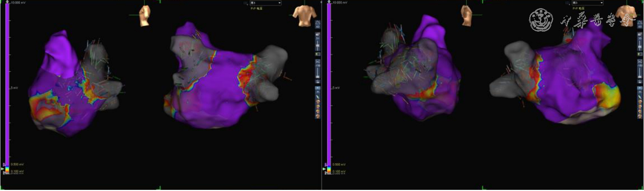
Task: Click the 0.500 mV upper threshold marker on left color bar
Action: (x=4, y=164)
